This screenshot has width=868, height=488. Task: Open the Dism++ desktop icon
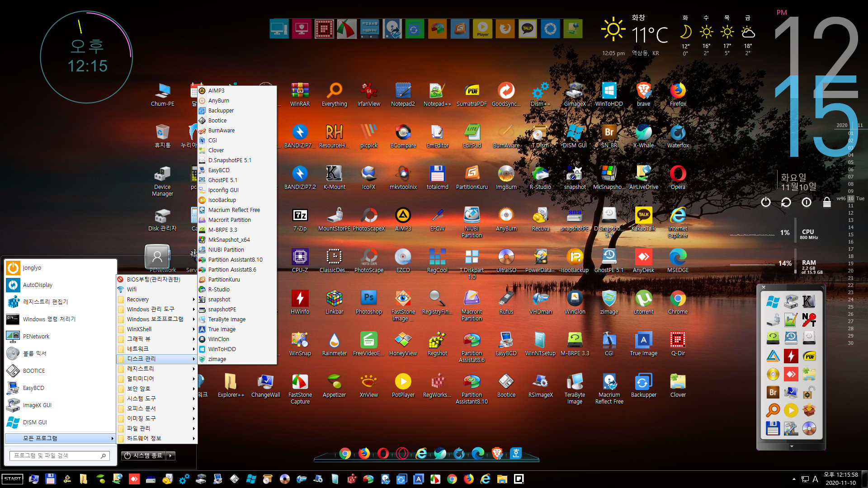click(540, 94)
